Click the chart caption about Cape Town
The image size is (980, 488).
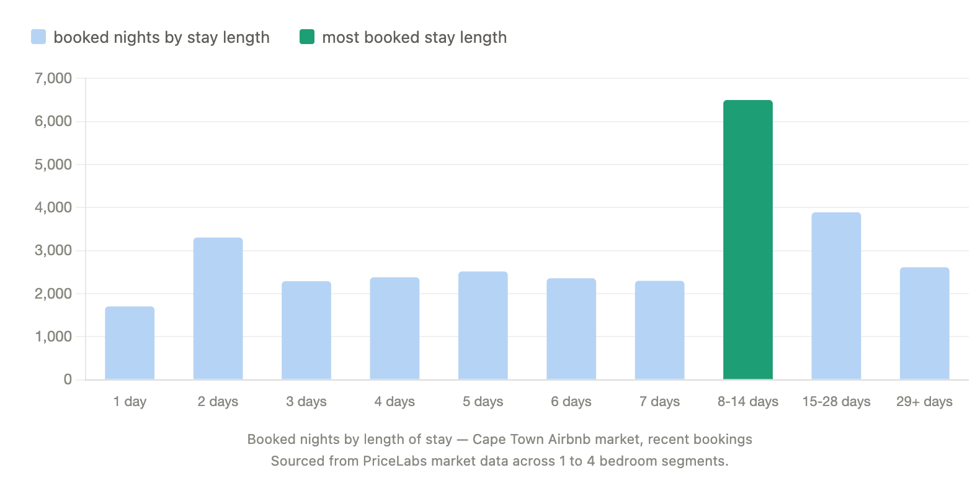click(499, 440)
